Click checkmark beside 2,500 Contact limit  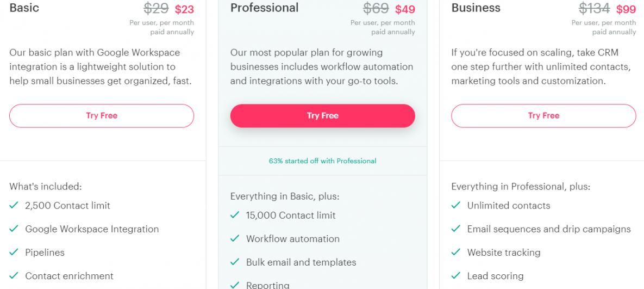pos(14,206)
